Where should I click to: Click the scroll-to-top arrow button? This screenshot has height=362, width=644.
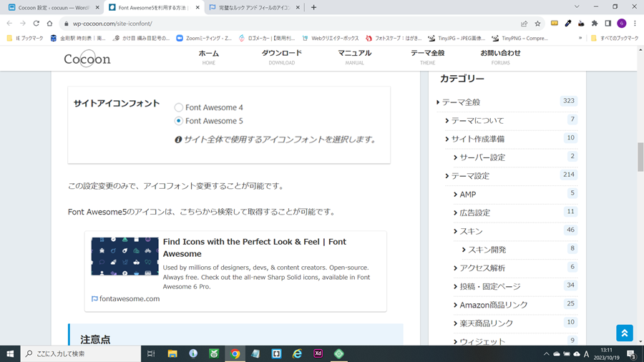pos(624,333)
